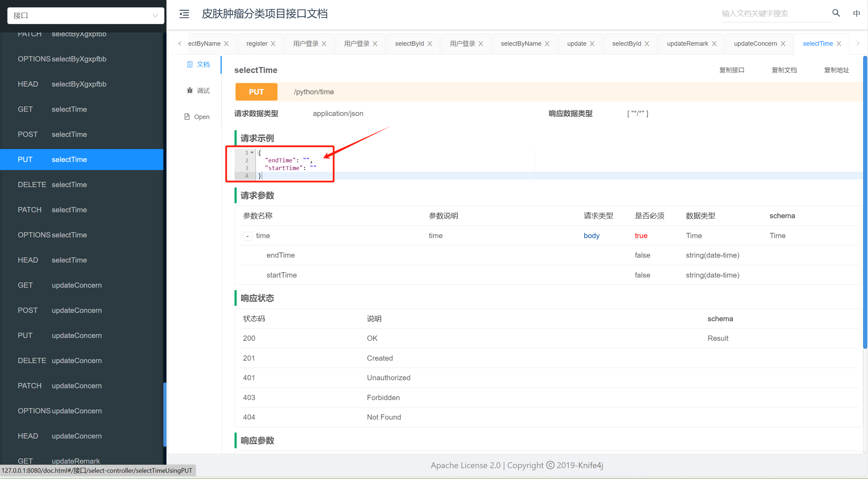The height and width of the screenshot is (479, 868).
Task: Click the search magnifier icon
Action: 836,13
